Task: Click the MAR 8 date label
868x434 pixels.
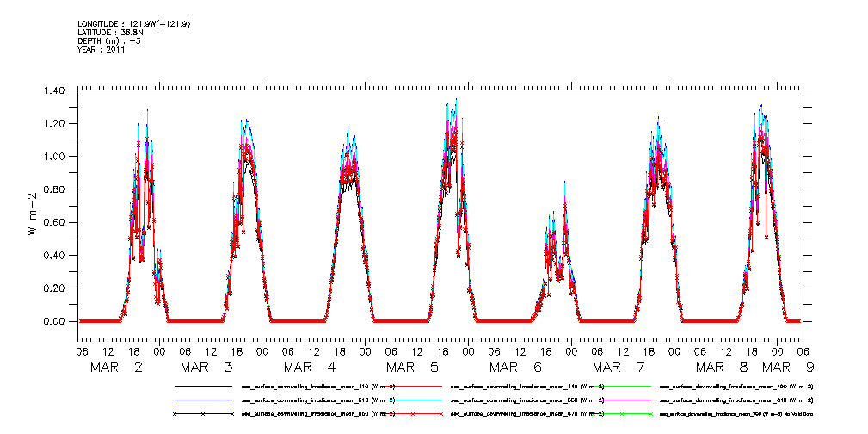Action: tap(722, 367)
